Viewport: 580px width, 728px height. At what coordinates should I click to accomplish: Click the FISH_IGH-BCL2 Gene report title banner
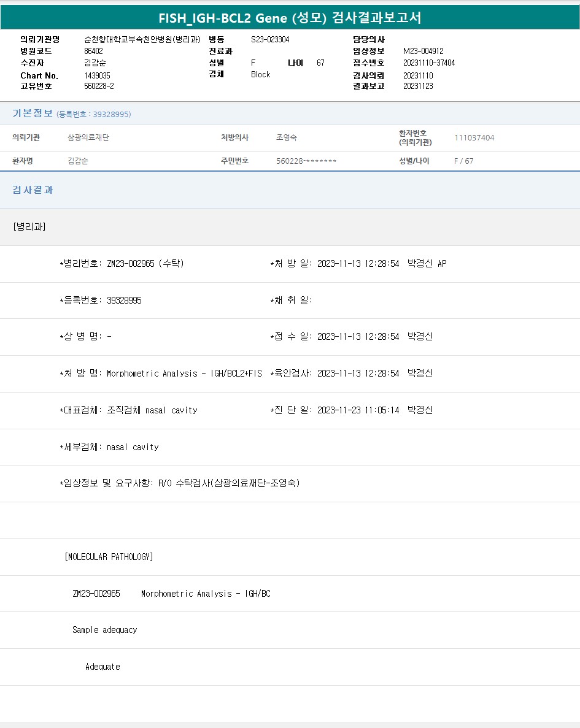290,17
